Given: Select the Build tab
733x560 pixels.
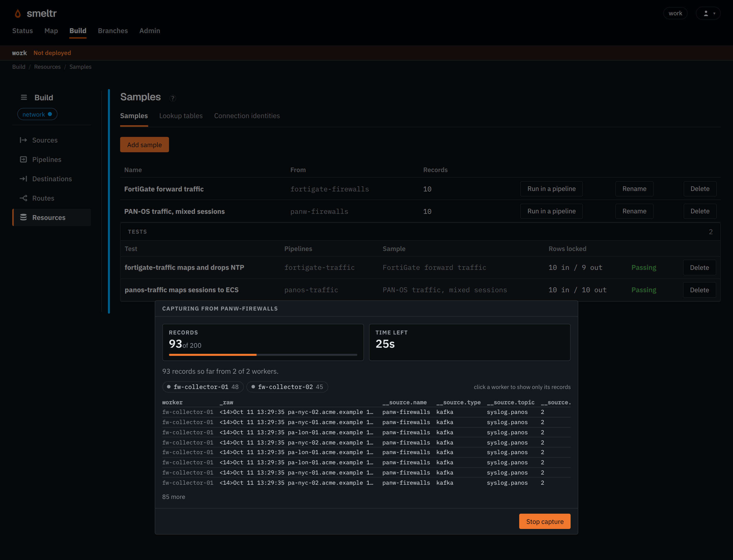Looking at the screenshot, I should coord(78,31).
